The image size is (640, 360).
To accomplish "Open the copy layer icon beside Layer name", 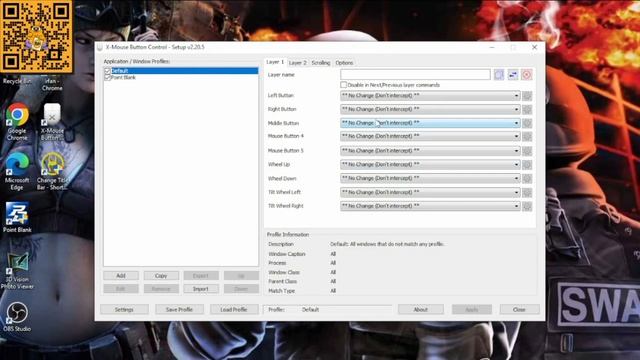I will (499, 75).
